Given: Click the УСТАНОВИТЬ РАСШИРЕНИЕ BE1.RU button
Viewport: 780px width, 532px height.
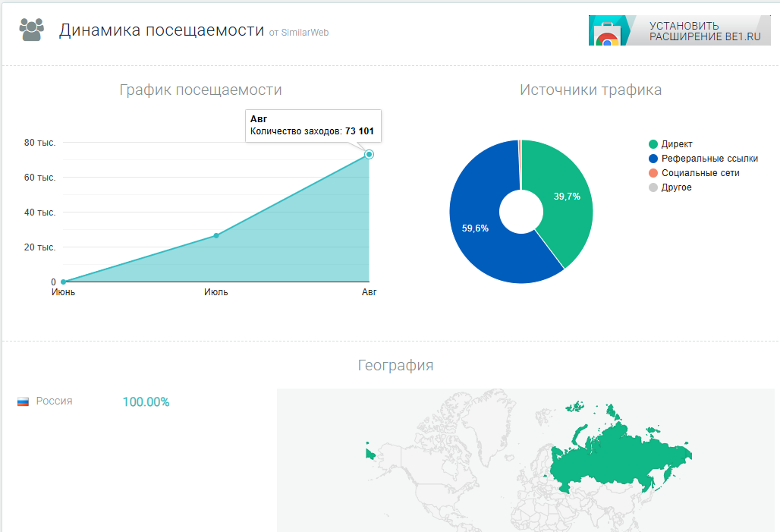Looking at the screenshot, I should tap(679, 30).
